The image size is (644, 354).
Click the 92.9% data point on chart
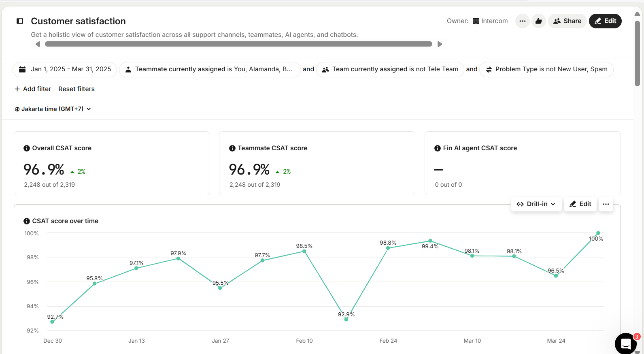point(346,320)
